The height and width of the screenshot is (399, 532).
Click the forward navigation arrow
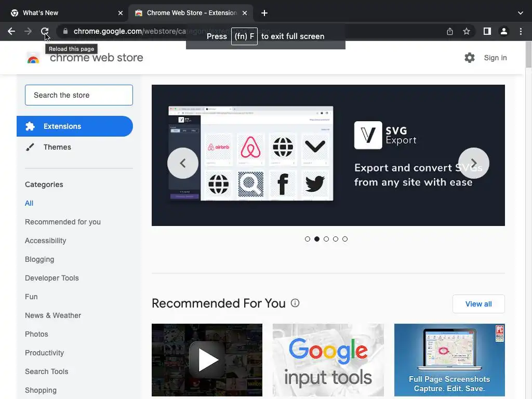(28, 31)
